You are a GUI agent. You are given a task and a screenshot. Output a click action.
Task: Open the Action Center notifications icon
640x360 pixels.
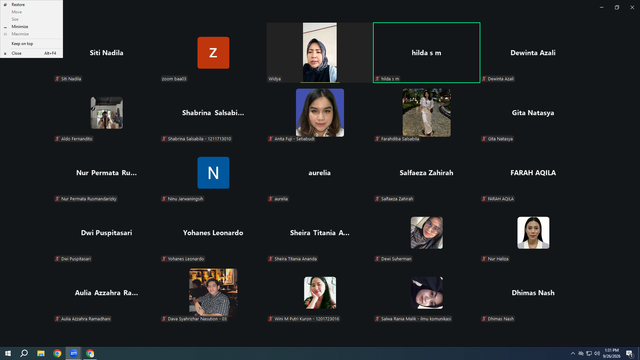629,353
